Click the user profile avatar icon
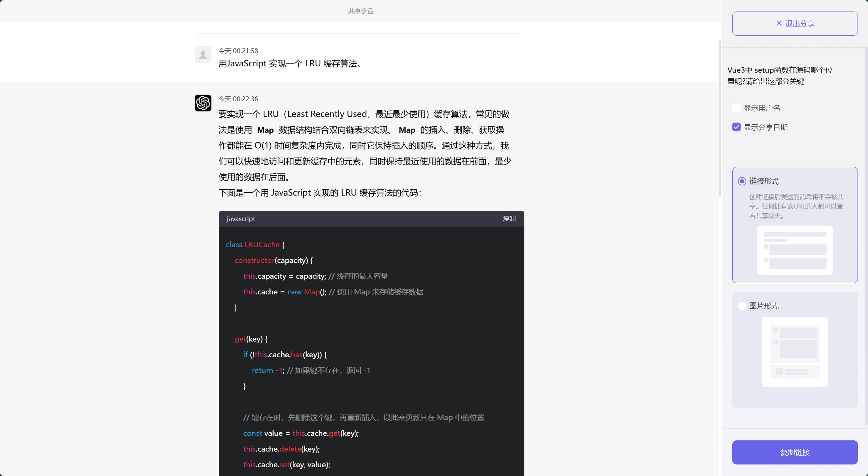This screenshot has width=868, height=476. point(203,54)
